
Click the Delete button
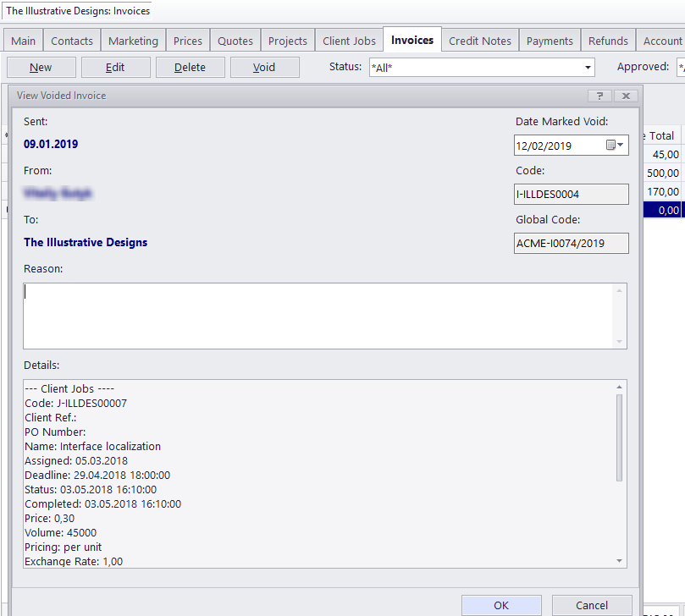[x=190, y=67]
